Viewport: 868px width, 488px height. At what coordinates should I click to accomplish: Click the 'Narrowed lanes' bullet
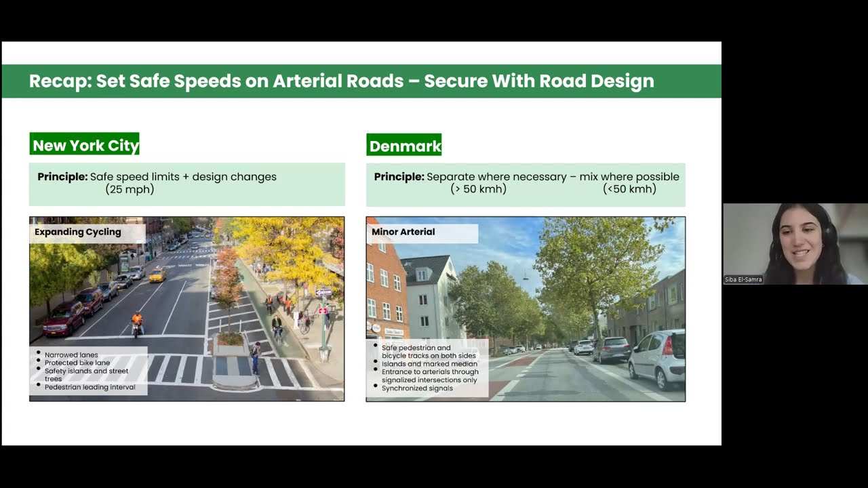(x=71, y=354)
